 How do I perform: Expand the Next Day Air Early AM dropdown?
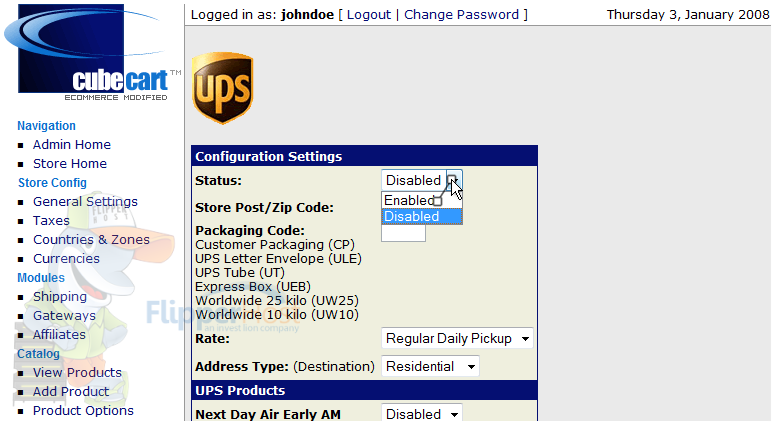pos(422,414)
